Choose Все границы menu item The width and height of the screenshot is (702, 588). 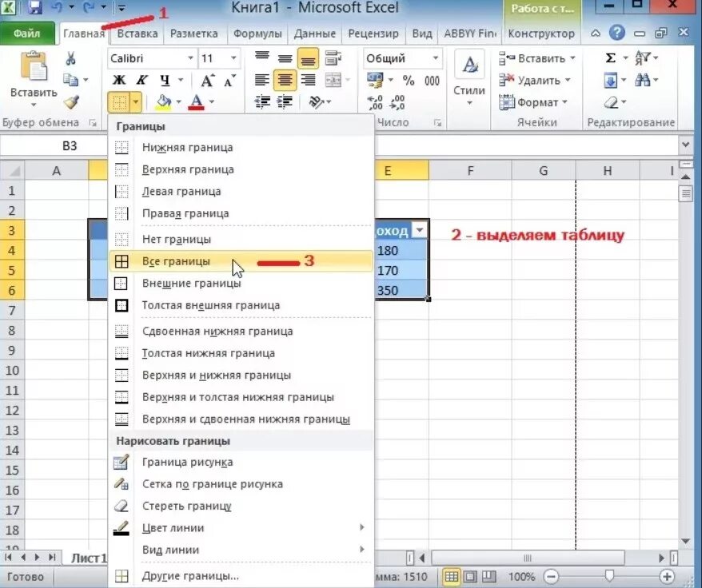(x=241, y=261)
